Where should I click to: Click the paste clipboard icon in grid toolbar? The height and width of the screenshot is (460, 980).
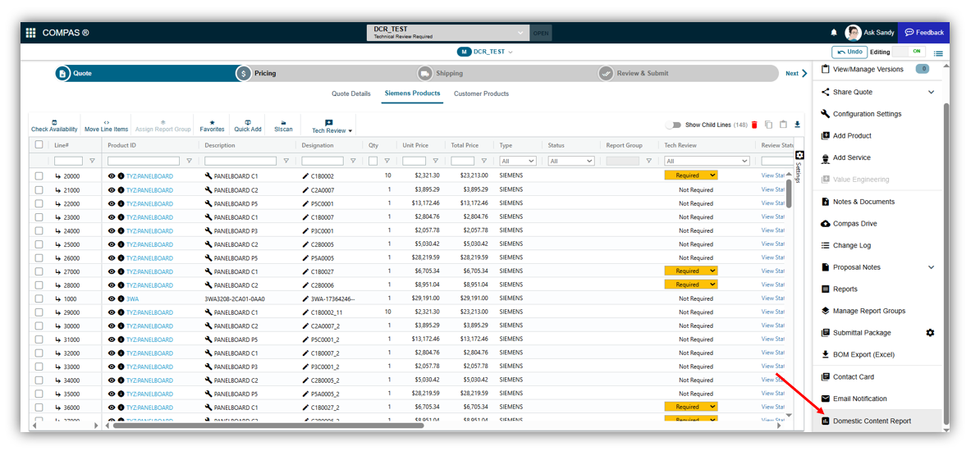tap(783, 125)
